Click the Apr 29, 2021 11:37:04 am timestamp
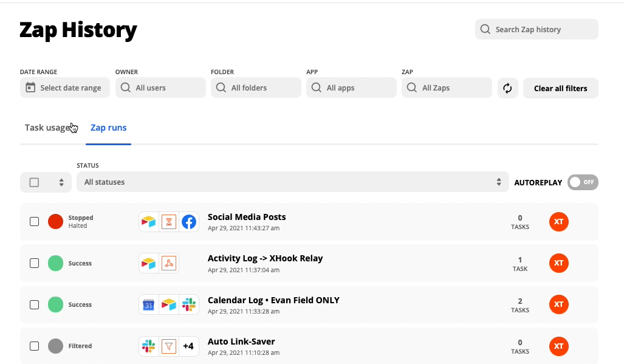Screen dimensions: 624x364 pos(244,270)
